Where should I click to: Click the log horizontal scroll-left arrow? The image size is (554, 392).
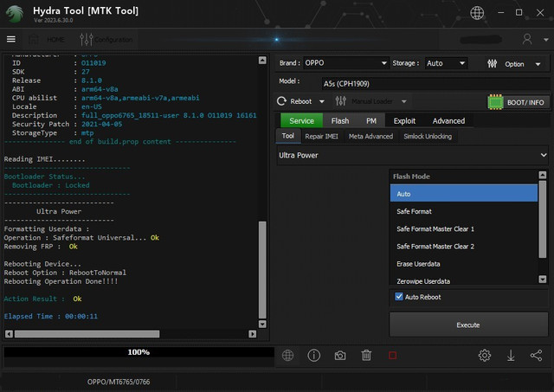(x=10, y=334)
